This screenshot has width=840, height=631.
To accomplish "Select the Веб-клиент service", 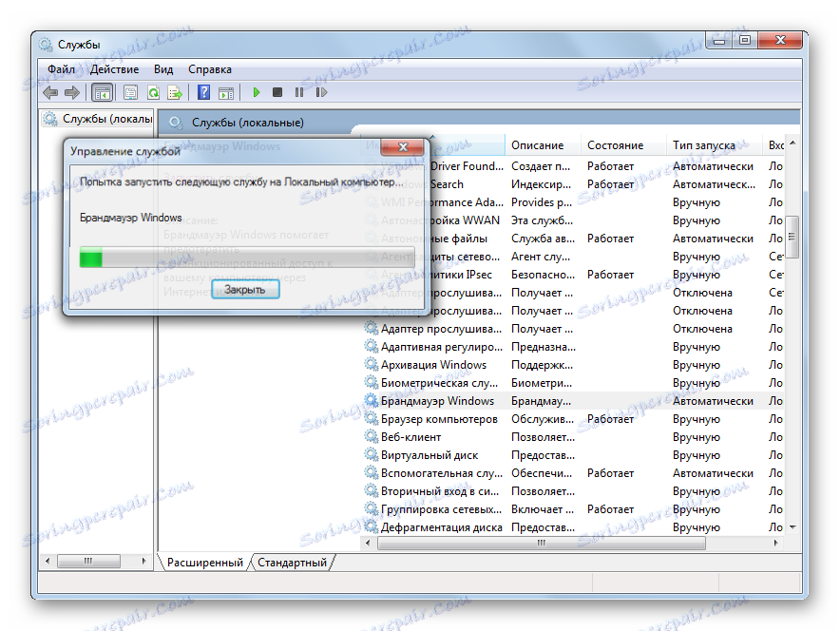I will [410, 437].
